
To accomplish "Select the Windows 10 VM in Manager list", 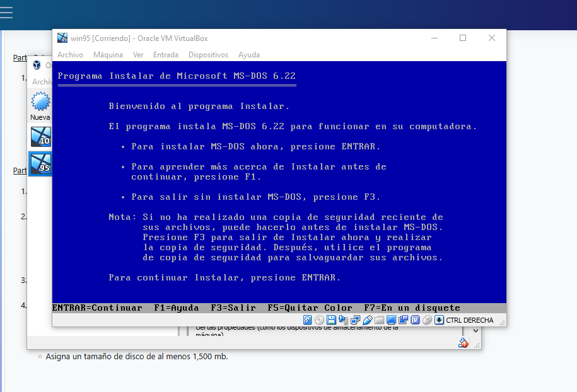I will [x=40, y=136].
